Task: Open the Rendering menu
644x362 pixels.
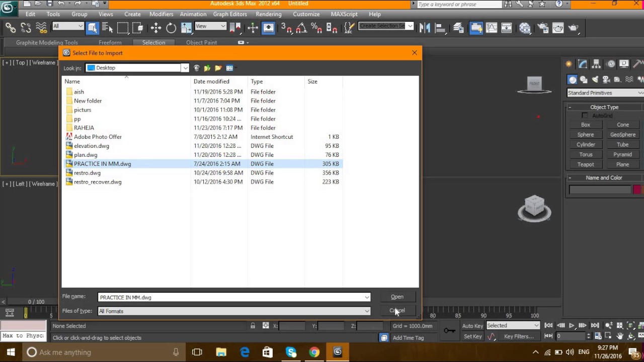Action: pos(269,14)
